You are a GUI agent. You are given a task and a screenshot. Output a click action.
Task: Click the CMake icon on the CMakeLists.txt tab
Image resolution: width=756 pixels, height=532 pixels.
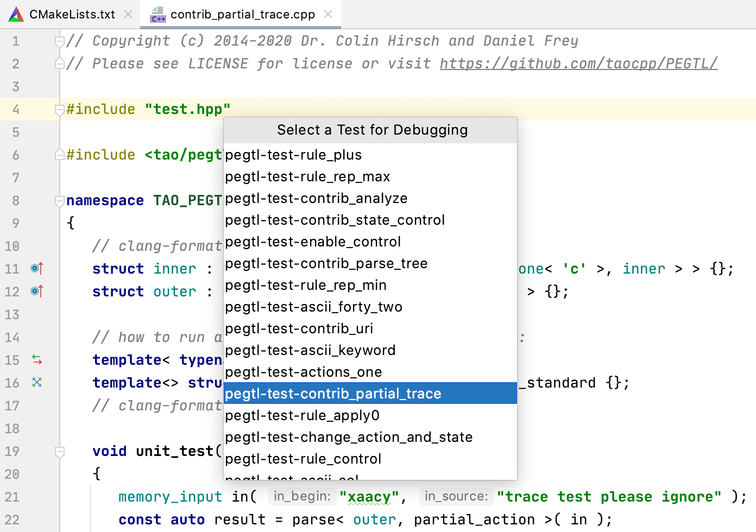(x=15, y=14)
